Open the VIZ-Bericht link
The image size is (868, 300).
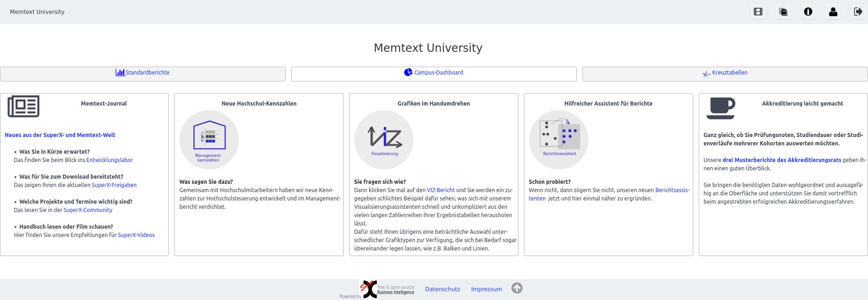[440, 190]
